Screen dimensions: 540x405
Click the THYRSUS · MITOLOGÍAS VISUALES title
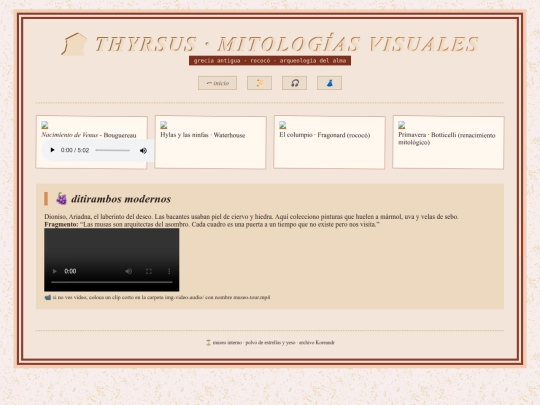click(287, 44)
